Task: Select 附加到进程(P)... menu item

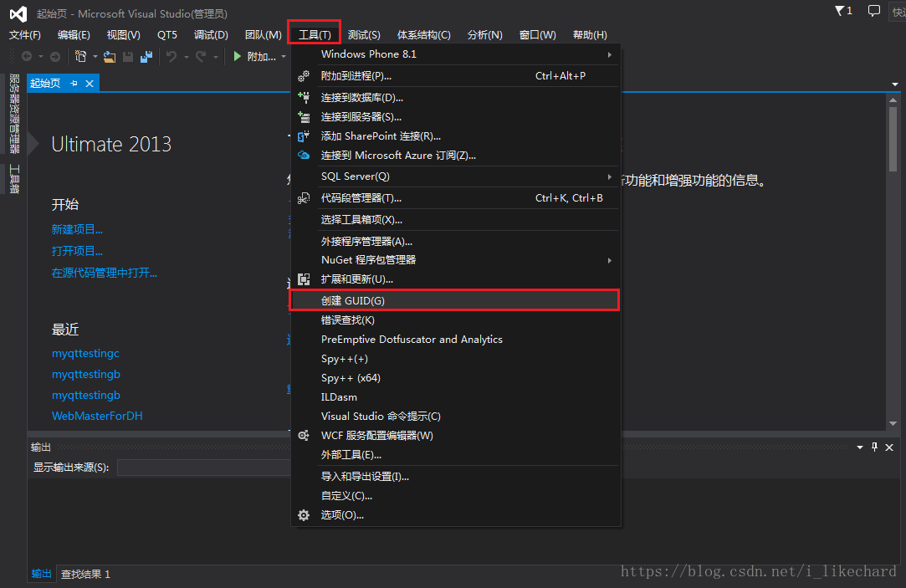Action: [456, 75]
